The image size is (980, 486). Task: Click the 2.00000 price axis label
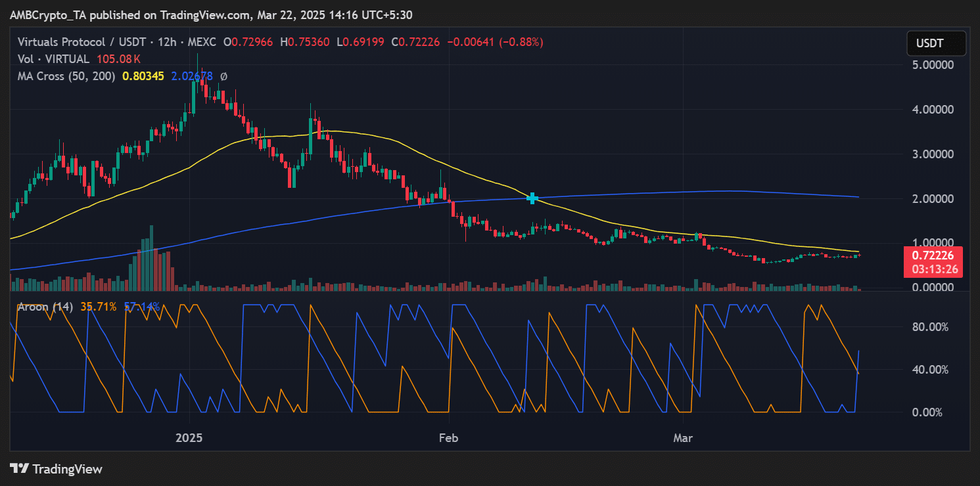(929, 199)
